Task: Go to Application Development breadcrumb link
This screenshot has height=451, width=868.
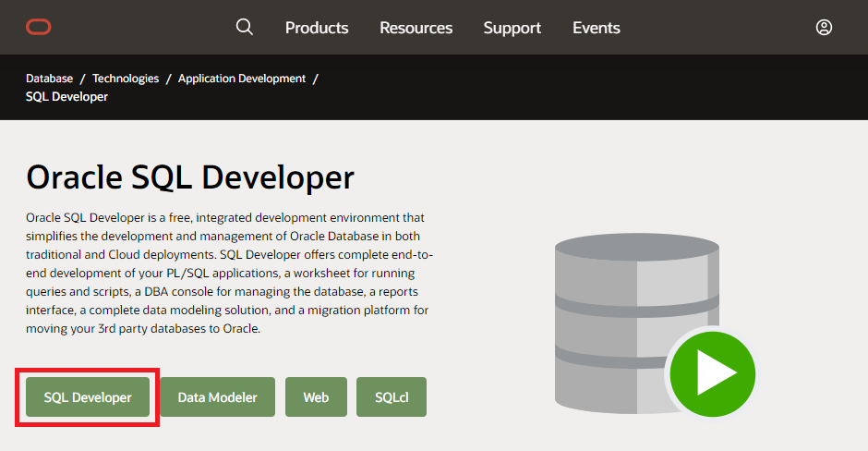Action: [242, 79]
